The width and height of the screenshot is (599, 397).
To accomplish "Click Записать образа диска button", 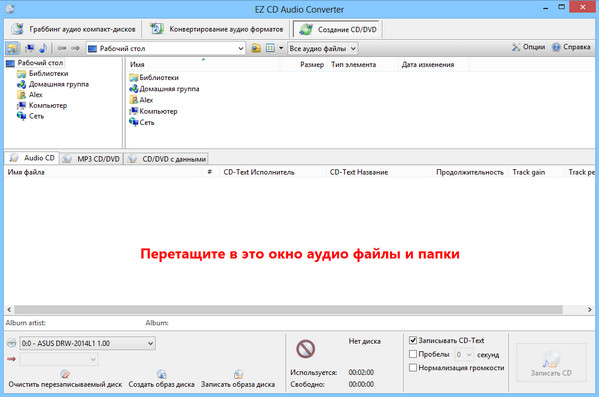I will (x=238, y=379).
